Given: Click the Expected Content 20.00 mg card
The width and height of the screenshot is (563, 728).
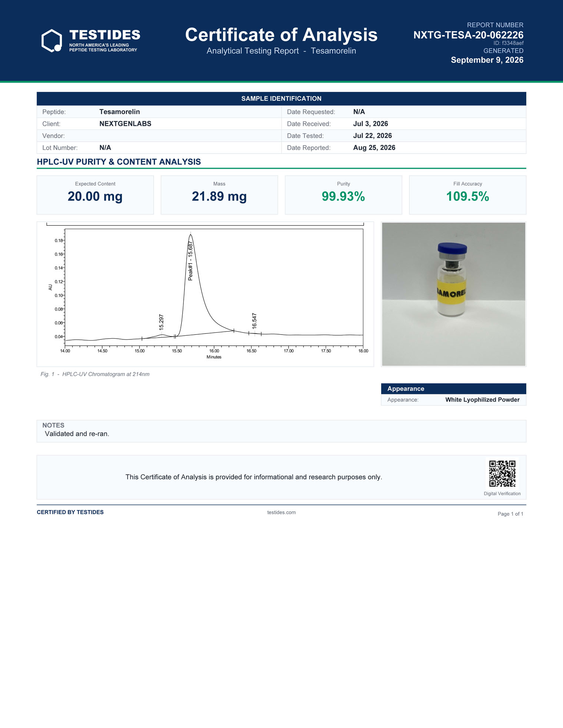Looking at the screenshot, I should (x=95, y=195).
